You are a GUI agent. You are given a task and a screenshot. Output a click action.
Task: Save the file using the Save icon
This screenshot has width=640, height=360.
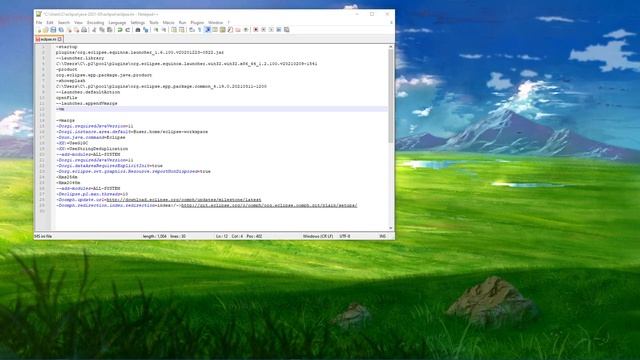click(53, 30)
